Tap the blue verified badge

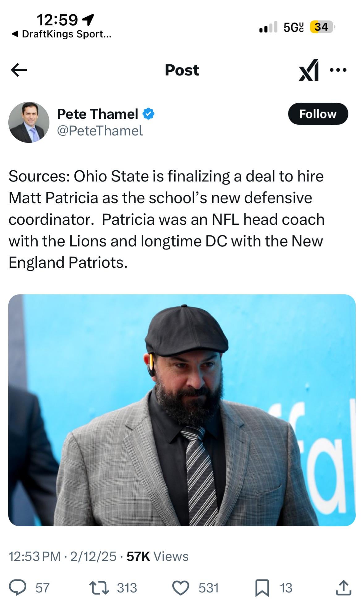[148, 114]
